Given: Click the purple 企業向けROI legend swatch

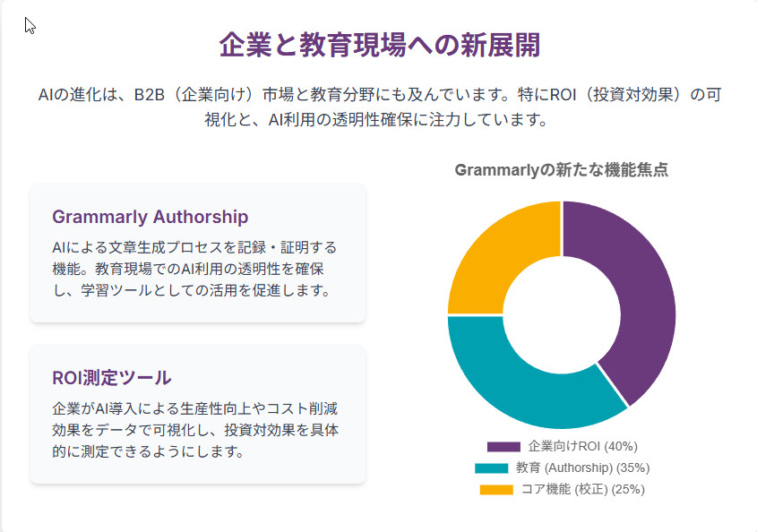Looking at the screenshot, I should [503, 446].
